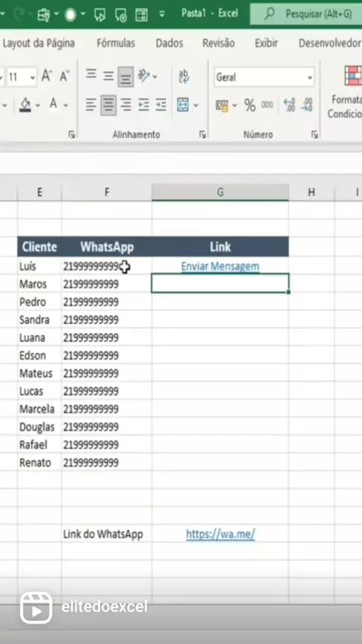This screenshot has width=362, height=644.
Task: Switch to the Dados ribbon tab
Action: coord(169,43)
